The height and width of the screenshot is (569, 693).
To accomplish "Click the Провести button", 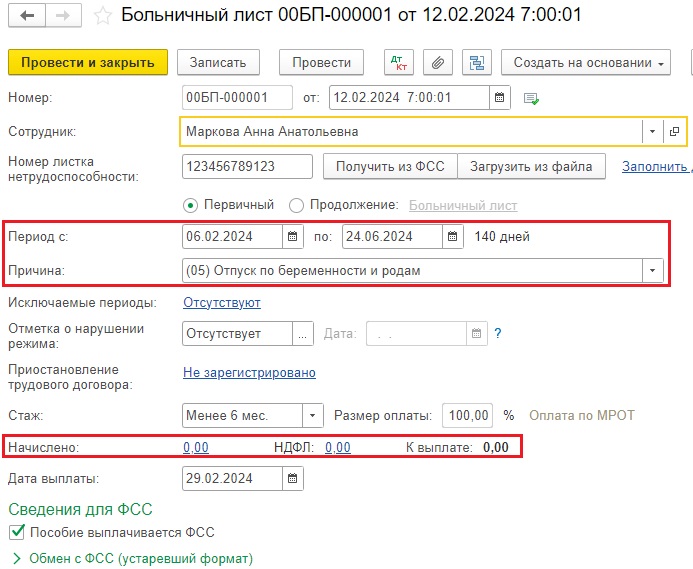I will pos(321,63).
